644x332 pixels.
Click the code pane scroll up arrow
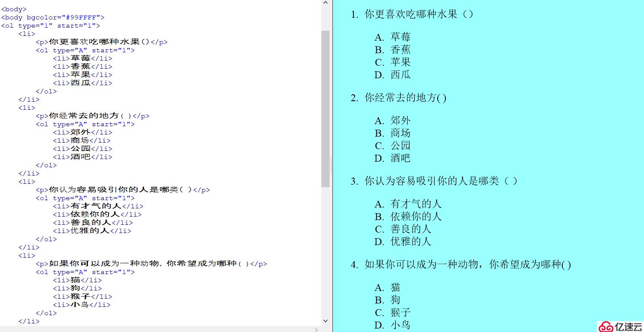[x=326, y=3]
